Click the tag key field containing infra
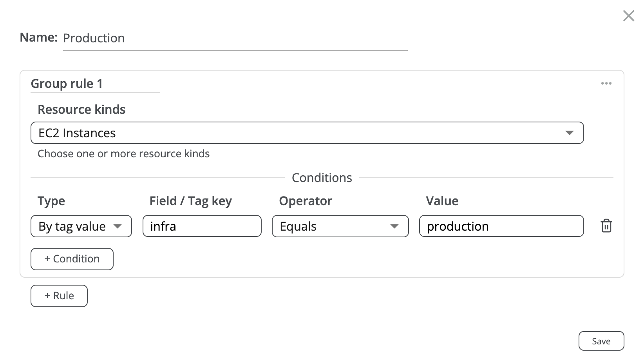The image size is (644, 364). (x=202, y=226)
